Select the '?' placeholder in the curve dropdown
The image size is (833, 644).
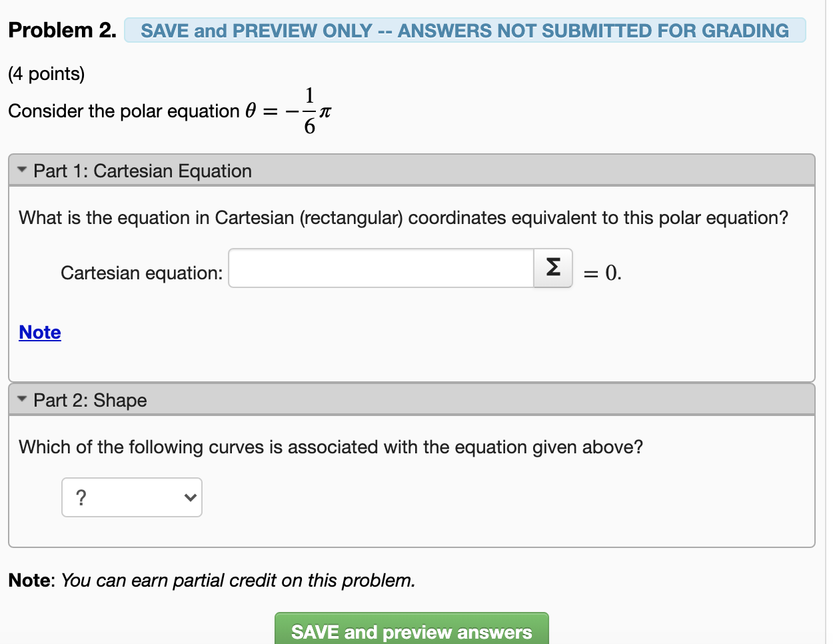coord(80,497)
